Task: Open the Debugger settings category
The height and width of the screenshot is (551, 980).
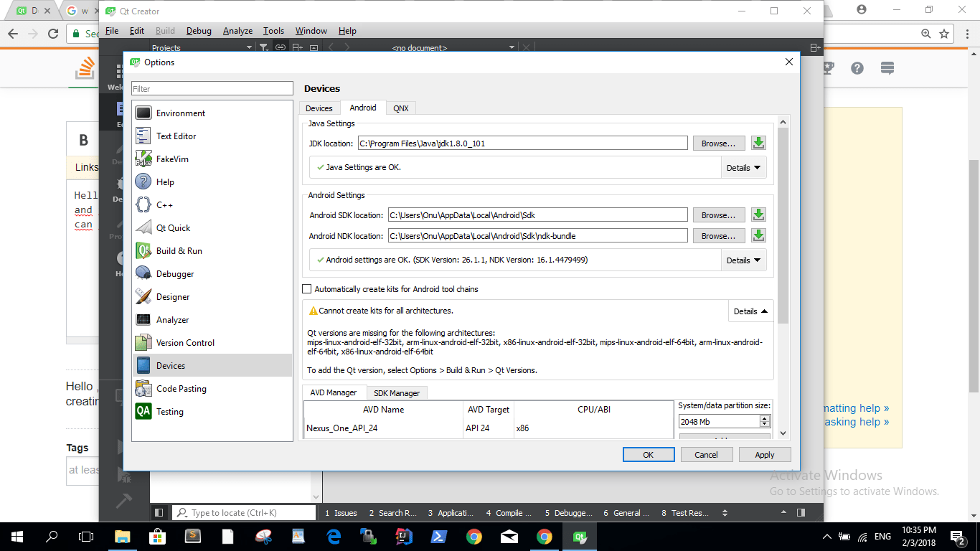Action: [x=175, y=274]
